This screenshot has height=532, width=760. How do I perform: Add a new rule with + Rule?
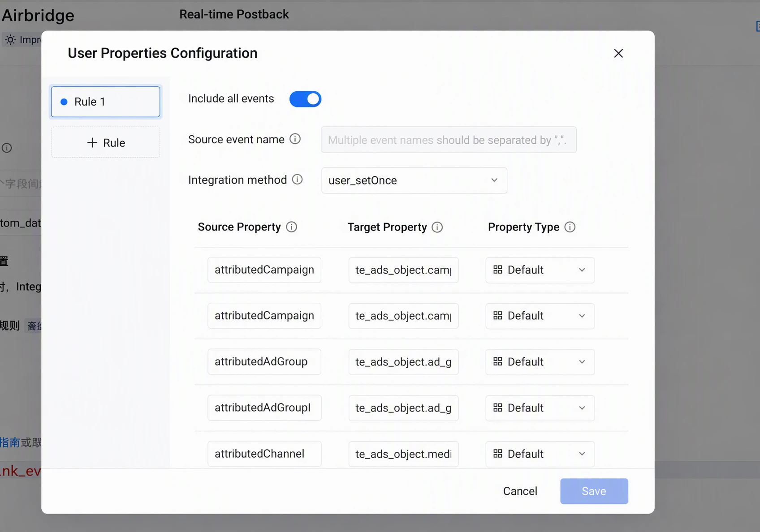pos(105,142)
